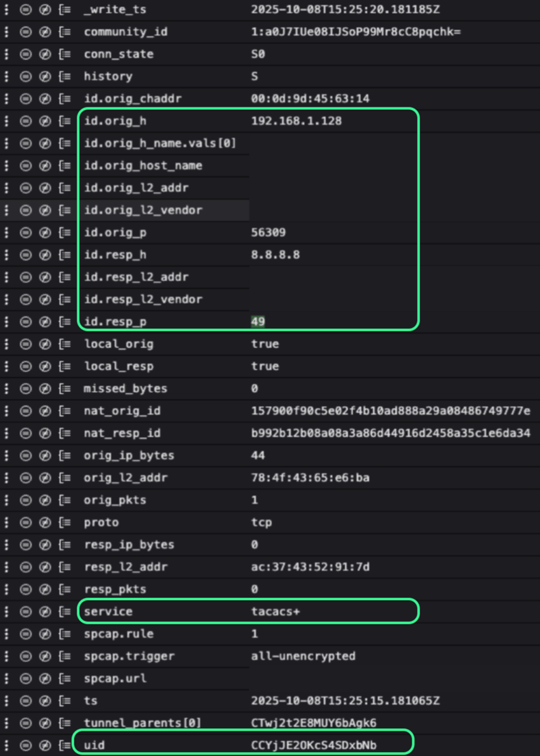Open the three-dot menu for _write_ts row

pos(7,9)
